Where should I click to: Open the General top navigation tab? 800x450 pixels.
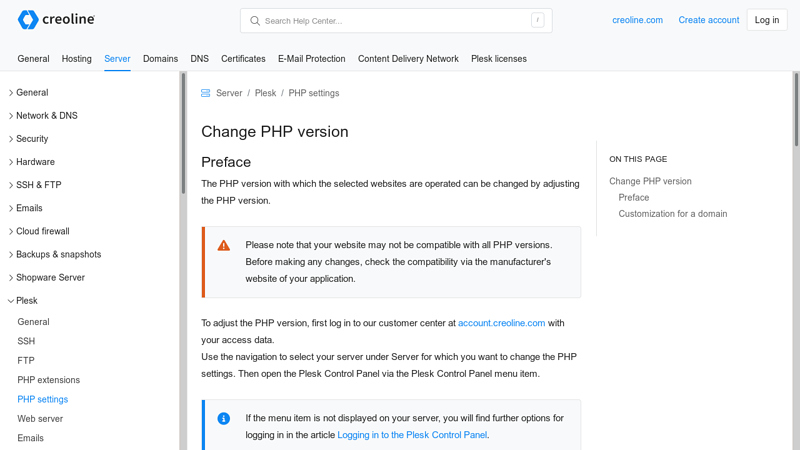(33, 59)
